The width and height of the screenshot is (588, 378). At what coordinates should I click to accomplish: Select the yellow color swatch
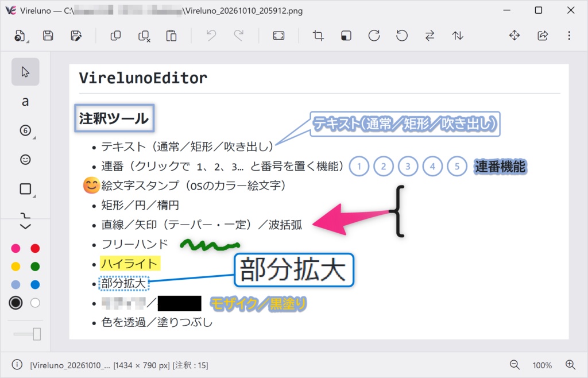16,267
